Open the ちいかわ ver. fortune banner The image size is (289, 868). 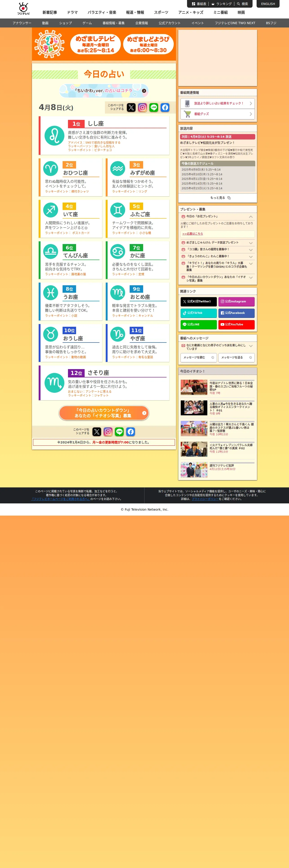tap(104, 91)
